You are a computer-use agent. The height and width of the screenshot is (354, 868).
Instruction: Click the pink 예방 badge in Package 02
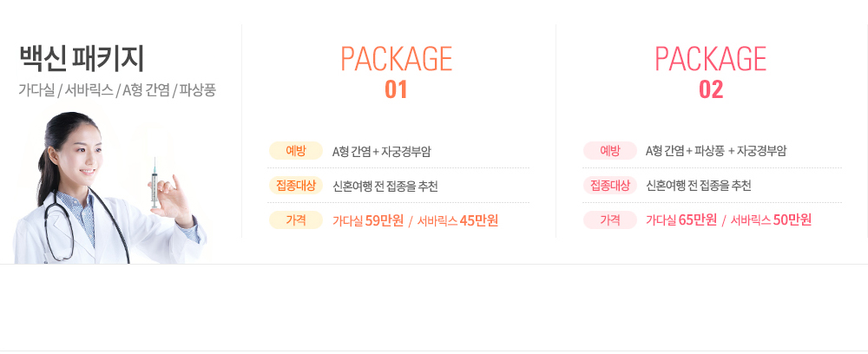pyautogui.click(x=610, y=150)
